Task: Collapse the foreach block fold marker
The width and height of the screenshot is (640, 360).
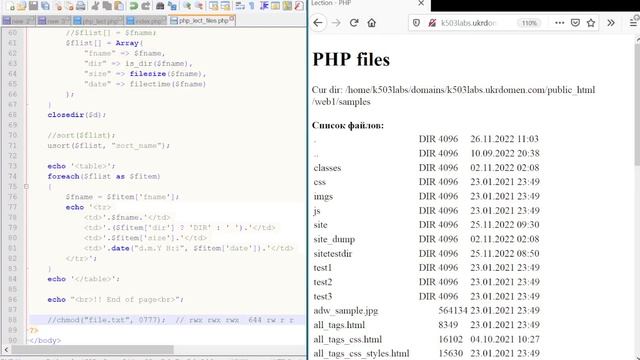Action: click(26, 187)
